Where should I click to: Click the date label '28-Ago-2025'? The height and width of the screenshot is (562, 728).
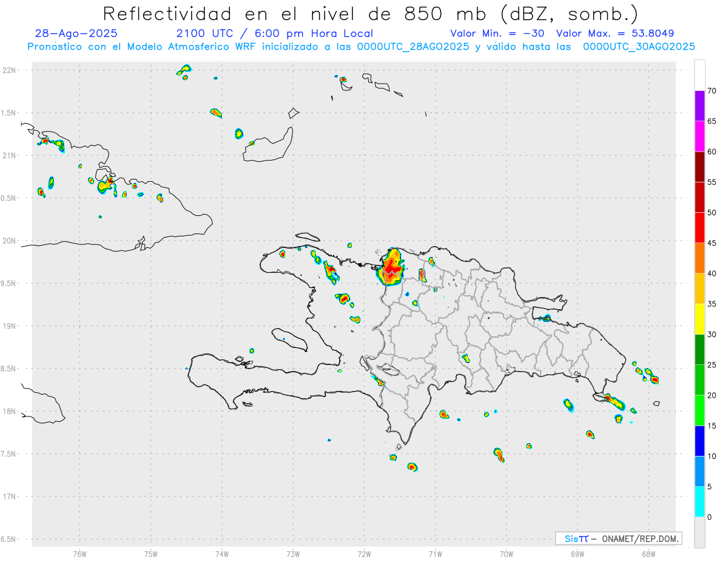[x=76, y=33]
